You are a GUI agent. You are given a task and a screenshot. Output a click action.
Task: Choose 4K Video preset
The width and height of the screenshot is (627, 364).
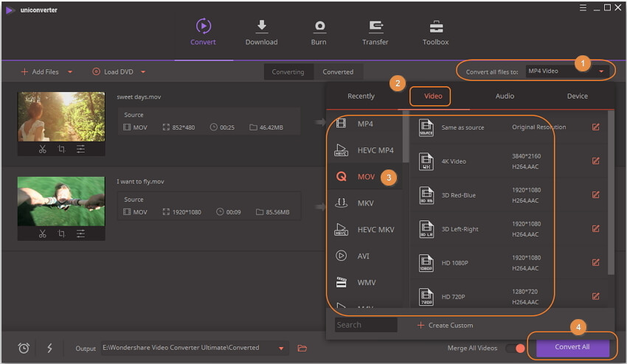(x=508, y=161)
